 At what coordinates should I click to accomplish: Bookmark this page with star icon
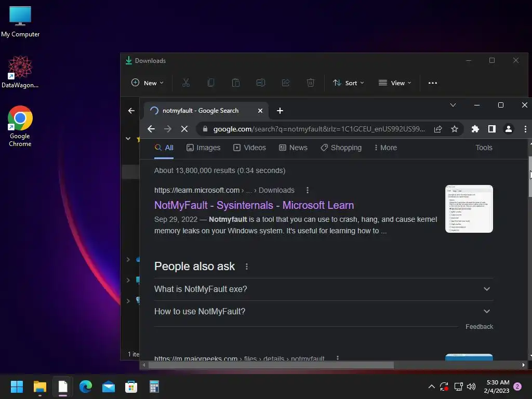[454, 129]
